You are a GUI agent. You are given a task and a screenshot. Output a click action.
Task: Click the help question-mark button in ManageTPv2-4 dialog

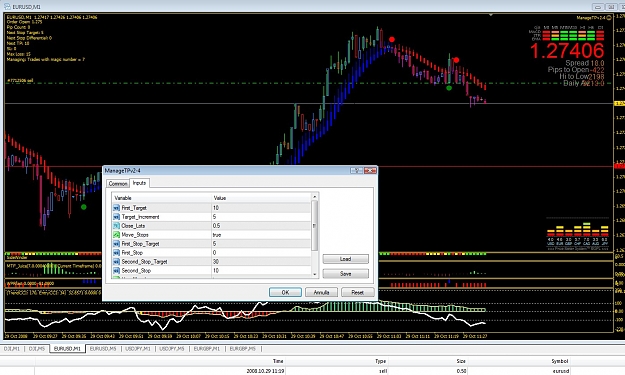pos(356,171)
